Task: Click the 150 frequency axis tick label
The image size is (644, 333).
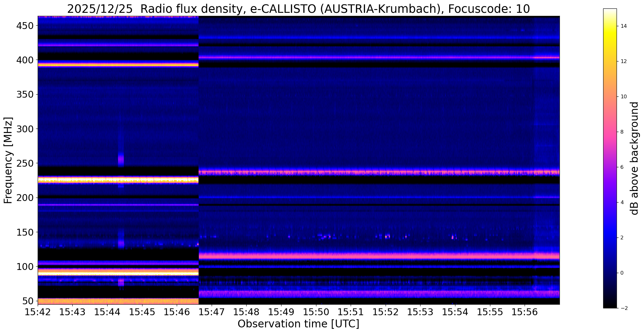Action: coord(24,232)
